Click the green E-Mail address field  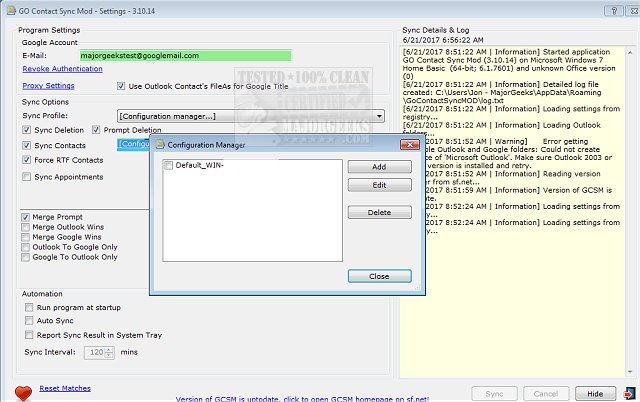point(186,56)
